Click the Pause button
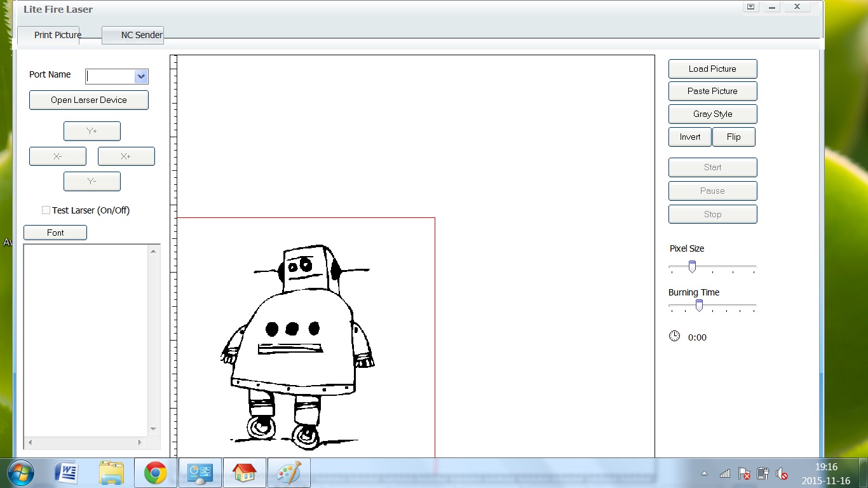This screenshot has height=488, width=868. pos(713,191)
